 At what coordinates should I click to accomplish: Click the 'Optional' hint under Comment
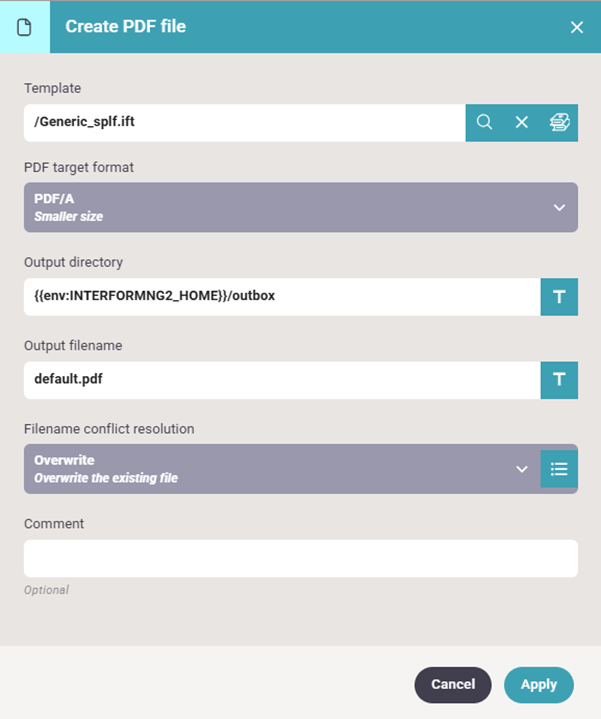[x=46, y=590]
